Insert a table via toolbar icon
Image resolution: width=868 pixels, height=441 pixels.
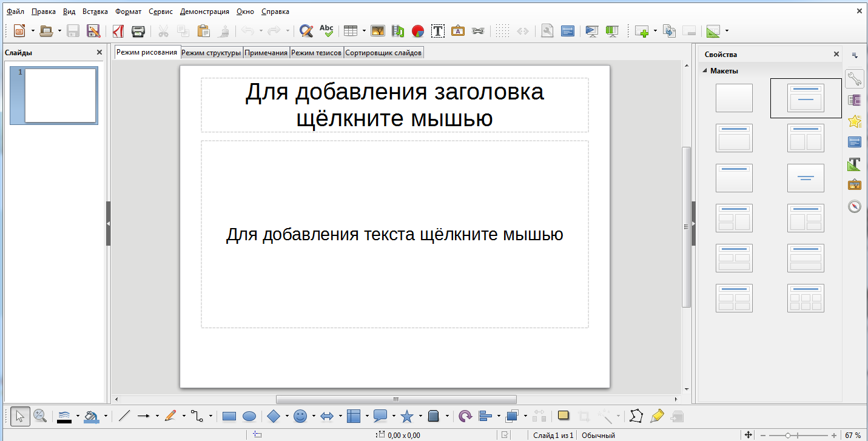pos(351,31)
